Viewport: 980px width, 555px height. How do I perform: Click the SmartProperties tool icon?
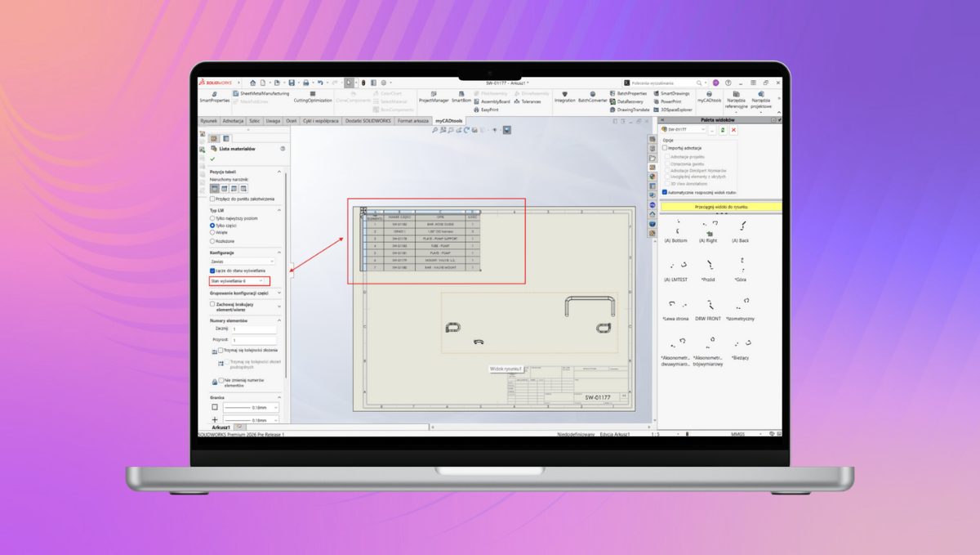(x=214, y=94)
